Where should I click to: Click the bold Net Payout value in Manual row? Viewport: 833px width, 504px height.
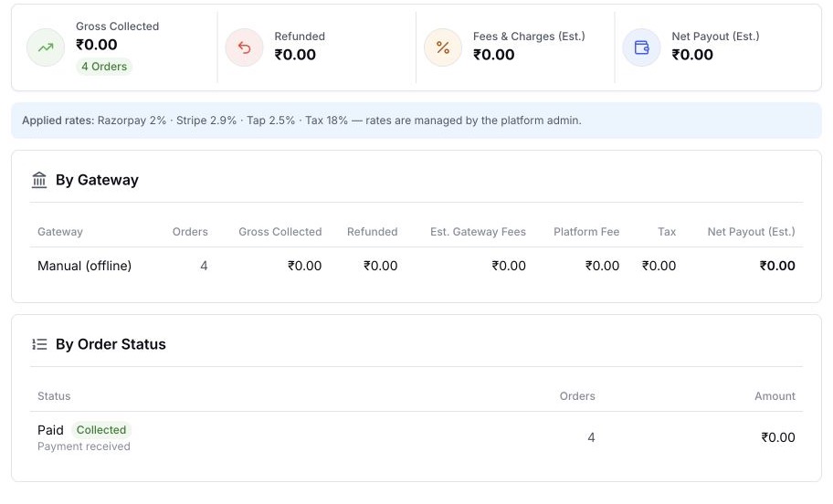(x=777, y=266)
